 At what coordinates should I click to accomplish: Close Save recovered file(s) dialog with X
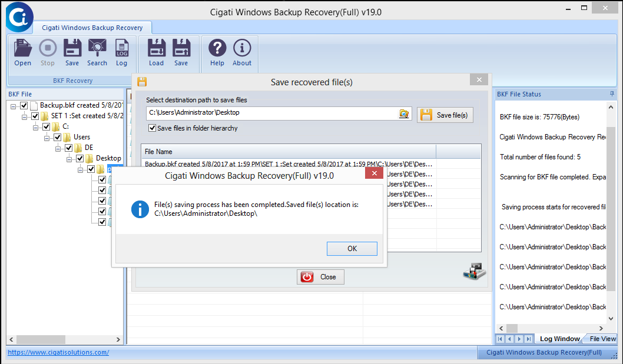click(x=479, y=79)
